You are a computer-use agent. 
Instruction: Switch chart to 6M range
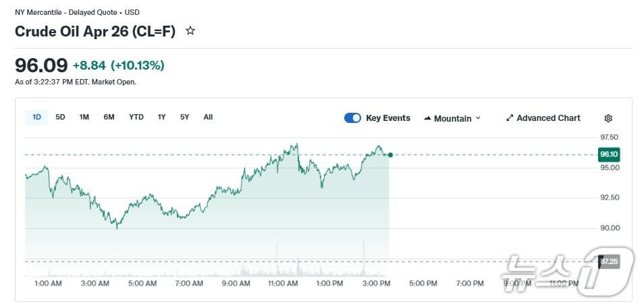tap(109, 117)
